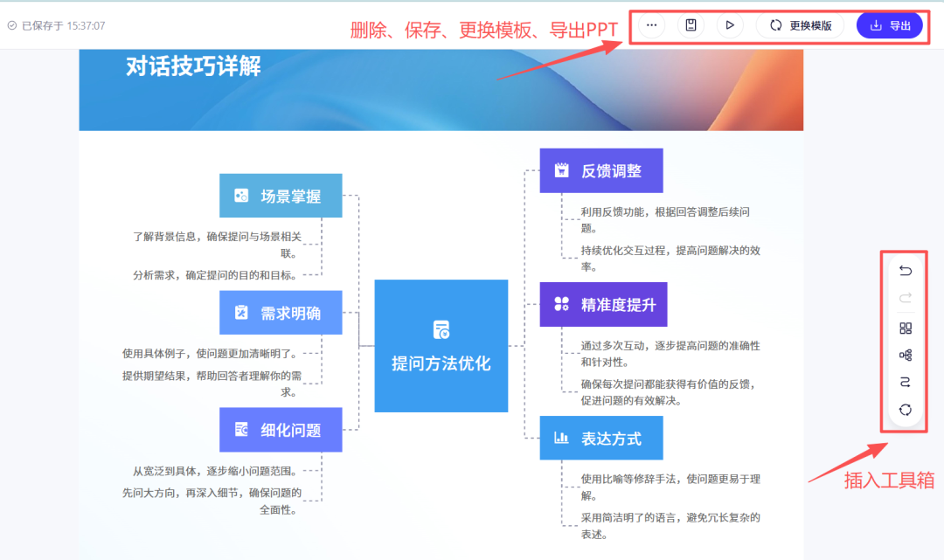Click the 反馈调整 topic box

[x=600, y=170]
